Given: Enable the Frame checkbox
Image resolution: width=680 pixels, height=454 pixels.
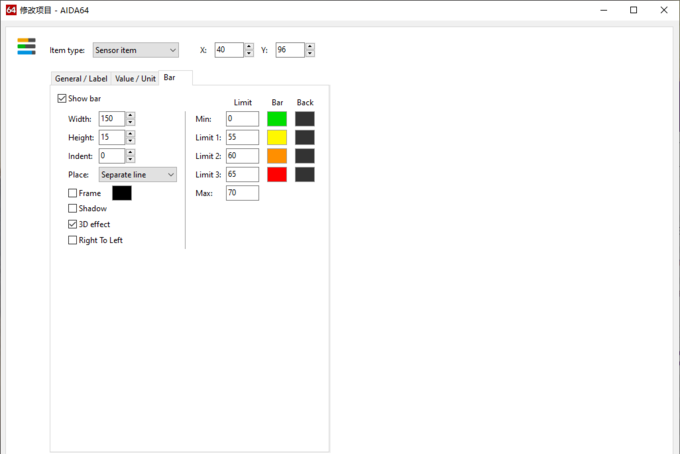Looking at the screenshot, I should click(x=73, y=193).
